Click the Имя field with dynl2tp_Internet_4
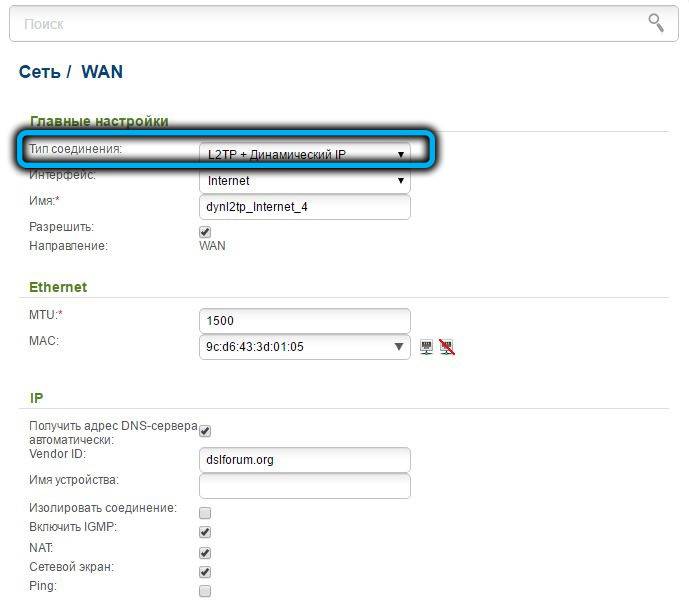This screenshot has height=602, width=689. [305, 207]
